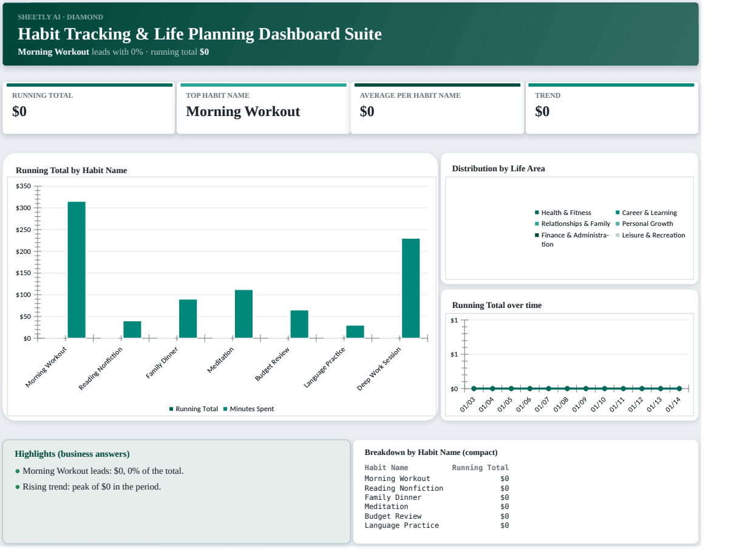
Task: Click the Reading Nonfiction bar in chart
Action: point(132,329)
